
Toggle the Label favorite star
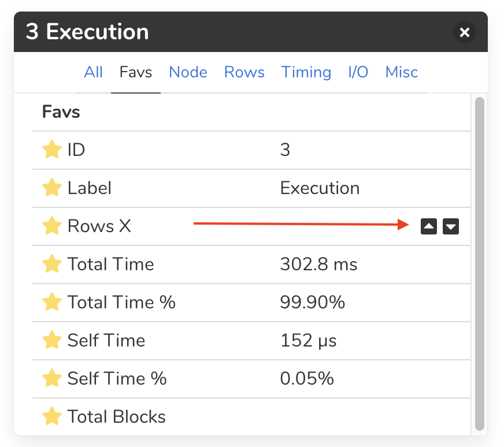click(x=52, y=188)
